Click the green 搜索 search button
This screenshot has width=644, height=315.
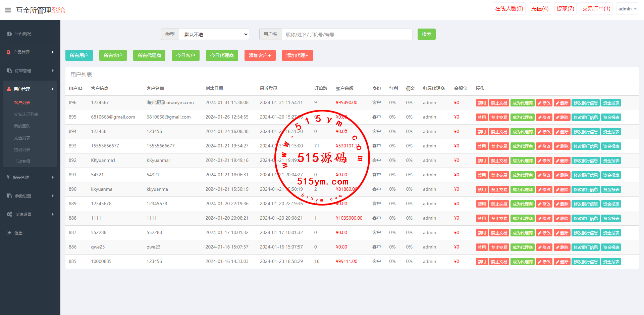426,34
